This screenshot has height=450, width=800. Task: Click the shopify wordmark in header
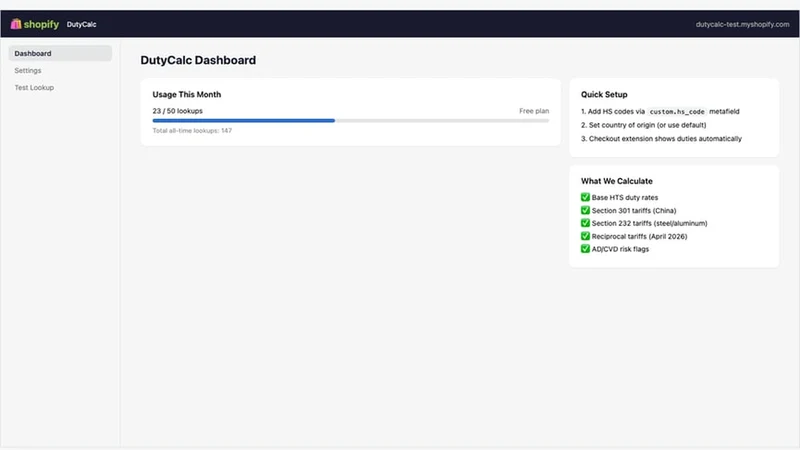(41, 24)
